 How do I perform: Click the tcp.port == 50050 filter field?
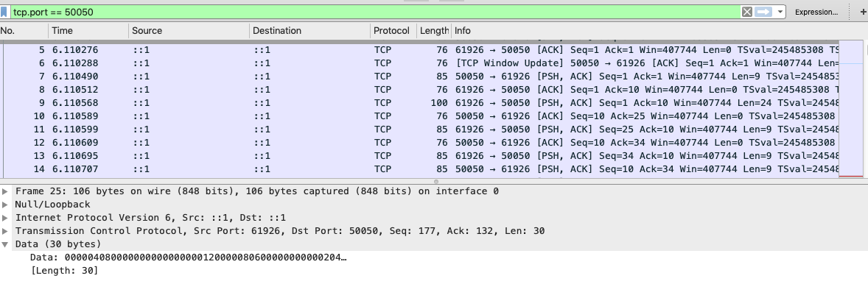click(x=374, y=12)
